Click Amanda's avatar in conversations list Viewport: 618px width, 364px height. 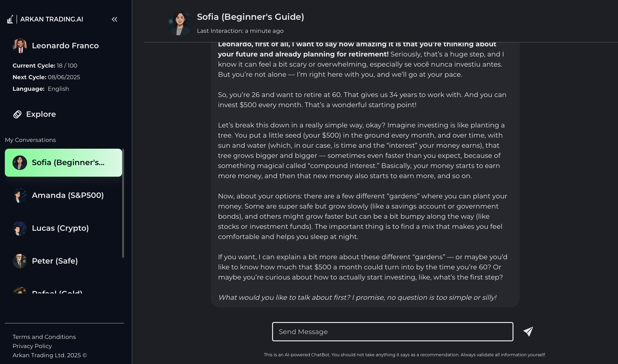(x=20, y=196)
